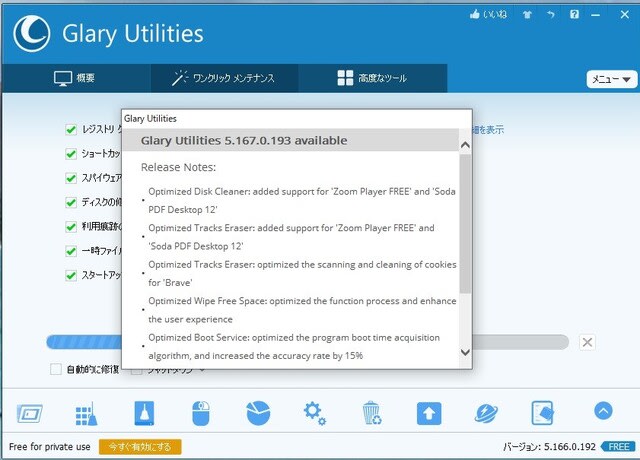Toggle the ディスクの checkbox
The height and width of the screenshot is (460, 640).
[71, 202]
